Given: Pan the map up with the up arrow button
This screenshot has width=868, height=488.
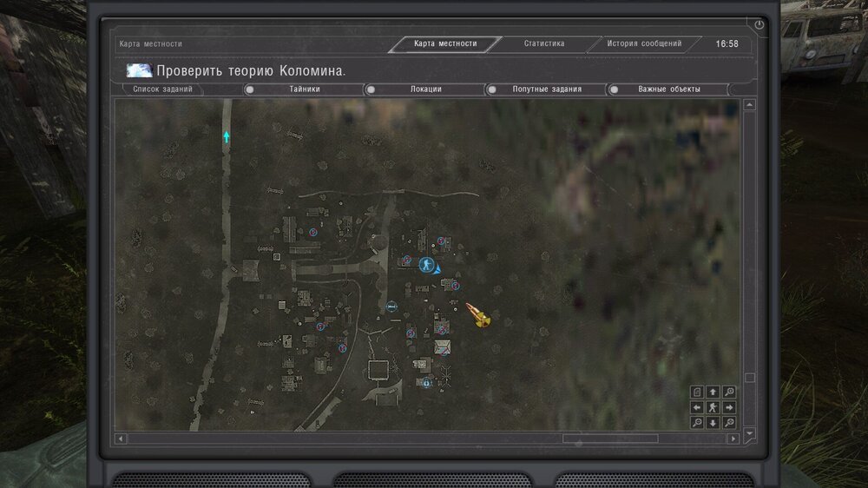Looking at the screenshot, I should pos(713,392).
